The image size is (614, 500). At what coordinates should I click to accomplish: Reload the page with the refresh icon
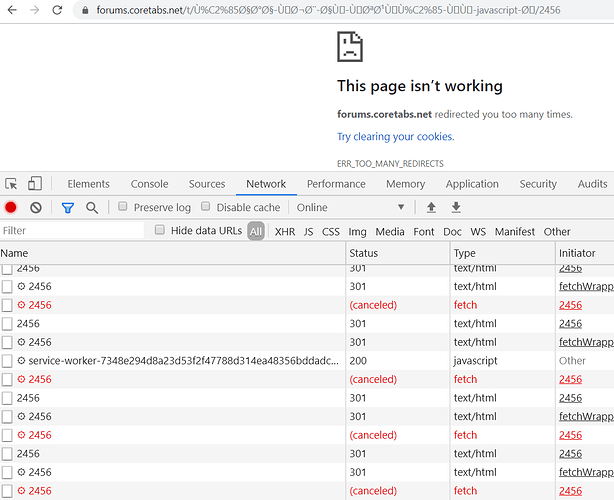(58, 10)
